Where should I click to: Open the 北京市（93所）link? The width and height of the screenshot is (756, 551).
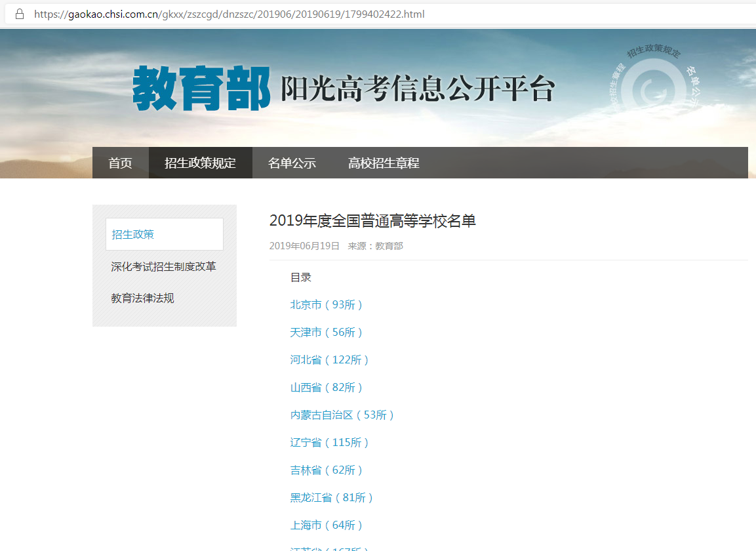point(327,305)
